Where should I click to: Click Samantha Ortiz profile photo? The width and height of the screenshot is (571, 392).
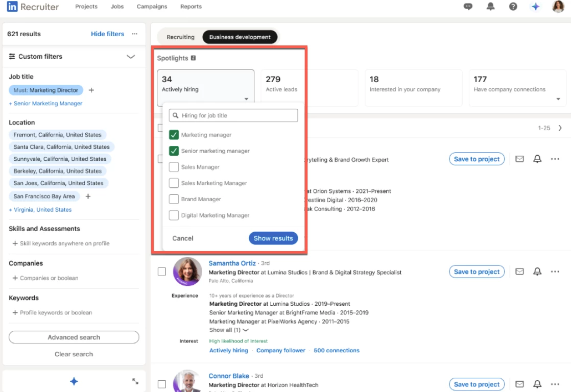[187, 272]
